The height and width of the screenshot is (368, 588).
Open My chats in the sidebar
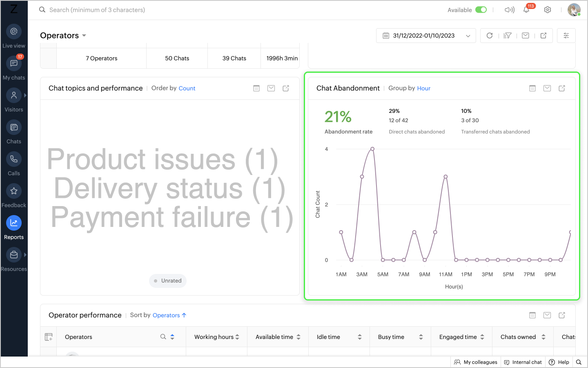[14, 63]
